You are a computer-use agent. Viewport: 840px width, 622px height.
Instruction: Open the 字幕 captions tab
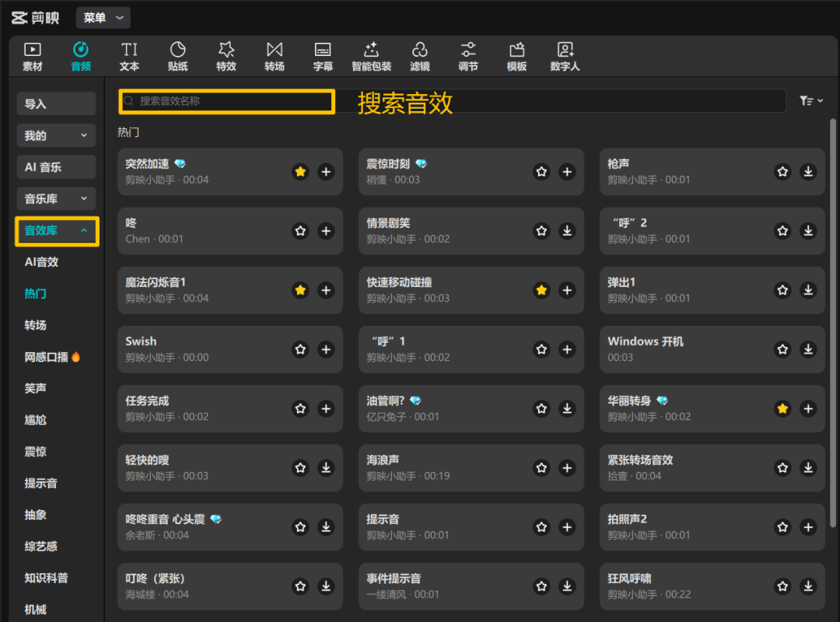coord(323,56)
